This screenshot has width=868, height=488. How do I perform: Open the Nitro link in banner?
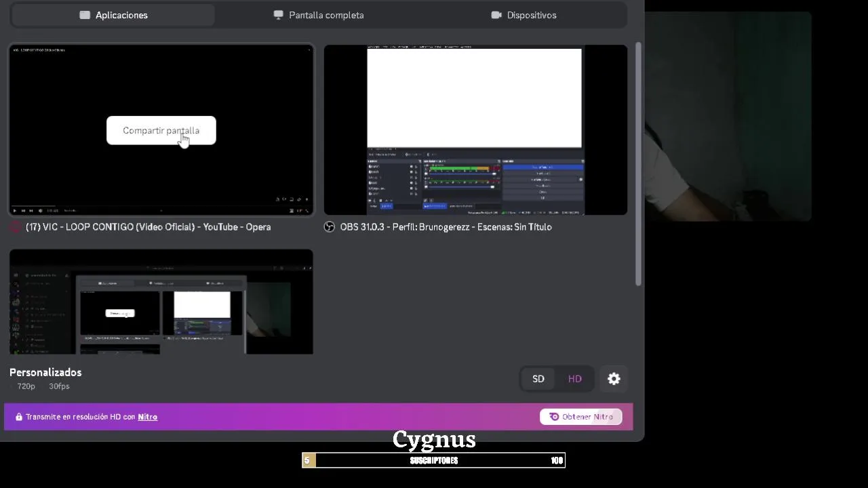click(148, 417)
